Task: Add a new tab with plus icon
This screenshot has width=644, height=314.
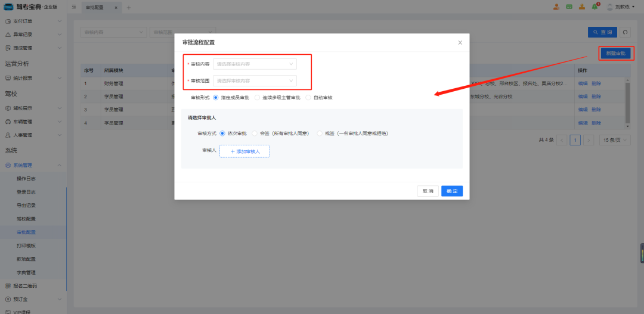Action: [x=129, y=7]
